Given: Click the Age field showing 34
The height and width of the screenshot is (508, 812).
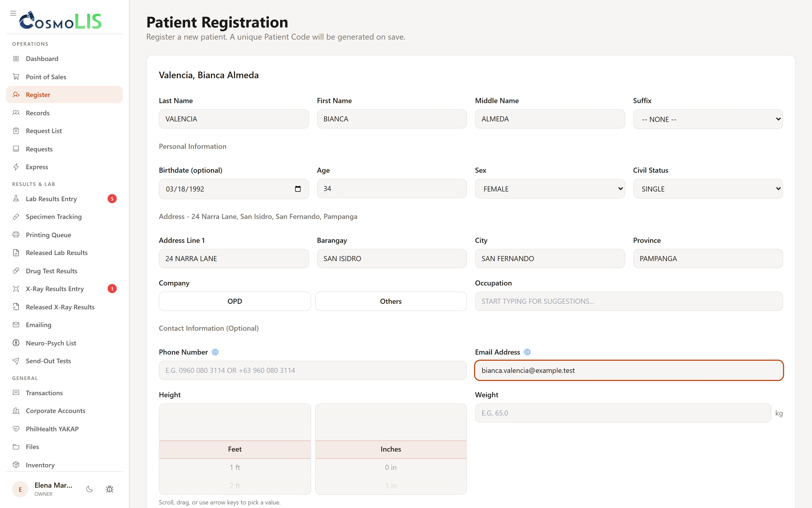Looking at the screenshot, I should pos(392,188).
